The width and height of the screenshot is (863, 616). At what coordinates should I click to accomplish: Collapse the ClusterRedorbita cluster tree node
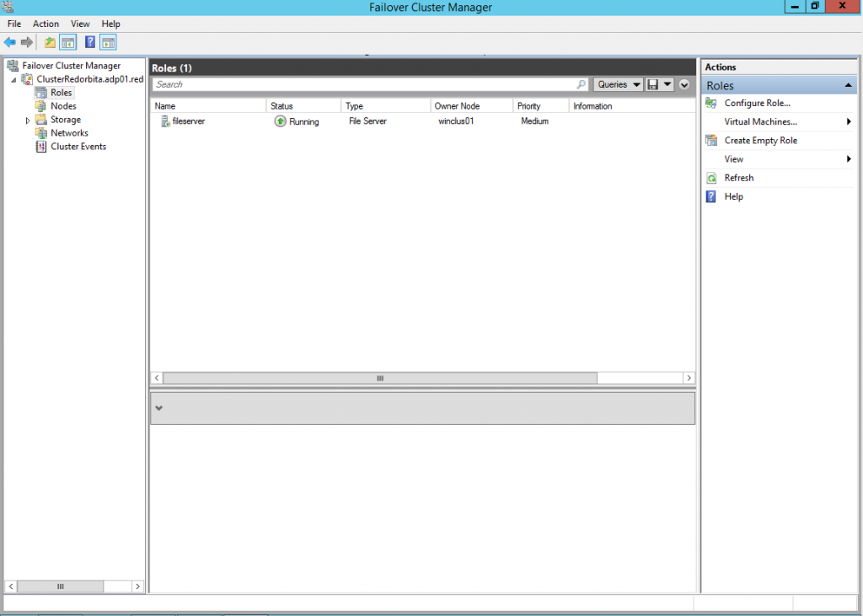click(14, 79)
